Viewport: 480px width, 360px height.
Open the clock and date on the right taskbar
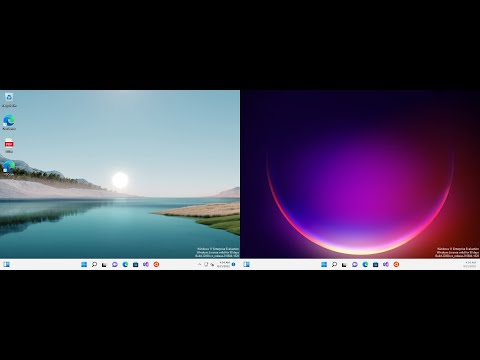470,264
